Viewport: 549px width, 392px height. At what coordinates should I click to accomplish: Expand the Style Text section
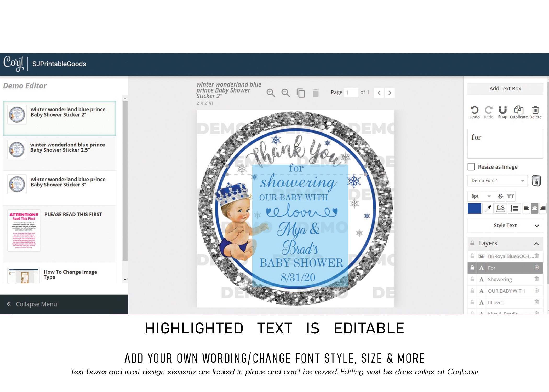coord(505,226)
